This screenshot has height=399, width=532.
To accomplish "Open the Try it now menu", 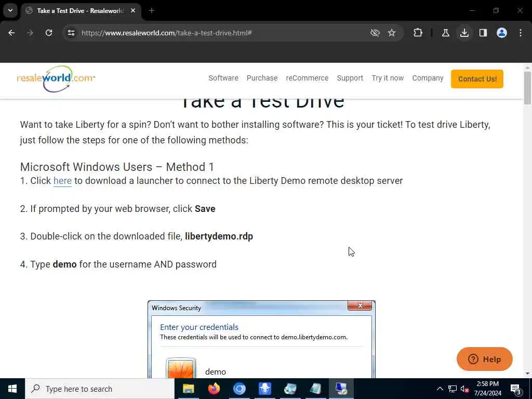I will click(388, 78).
